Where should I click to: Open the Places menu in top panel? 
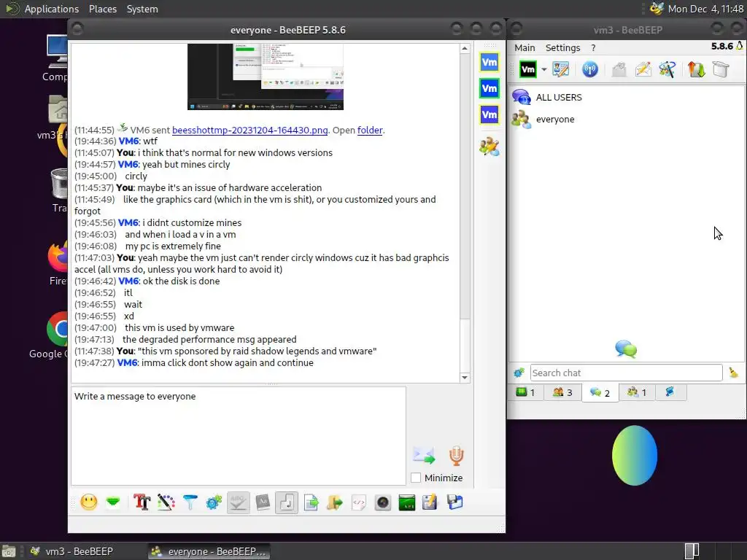coord(102,9)
